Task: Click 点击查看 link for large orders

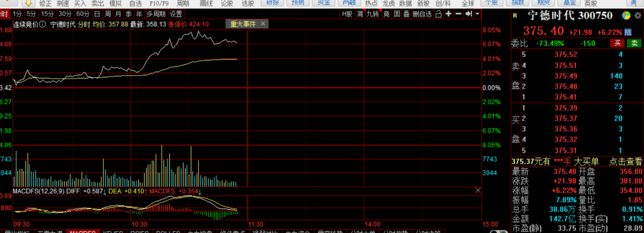Action: coord(625,161)
